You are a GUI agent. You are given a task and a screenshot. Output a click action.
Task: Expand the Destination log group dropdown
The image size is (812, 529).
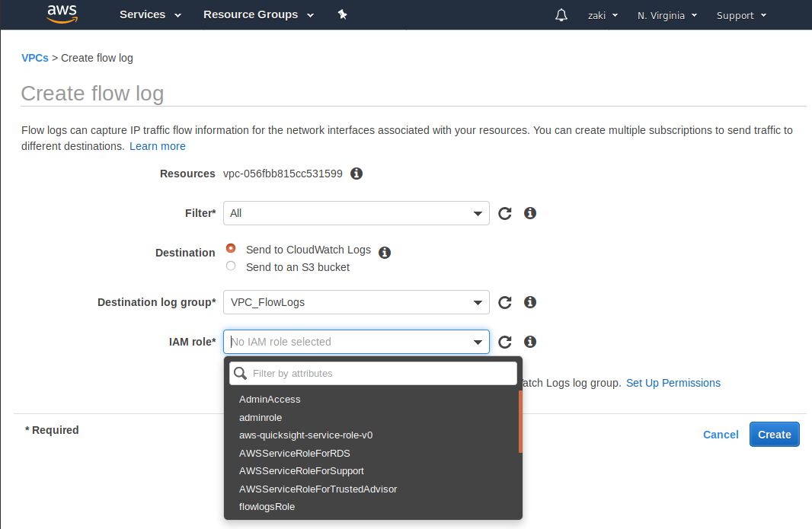356,302
